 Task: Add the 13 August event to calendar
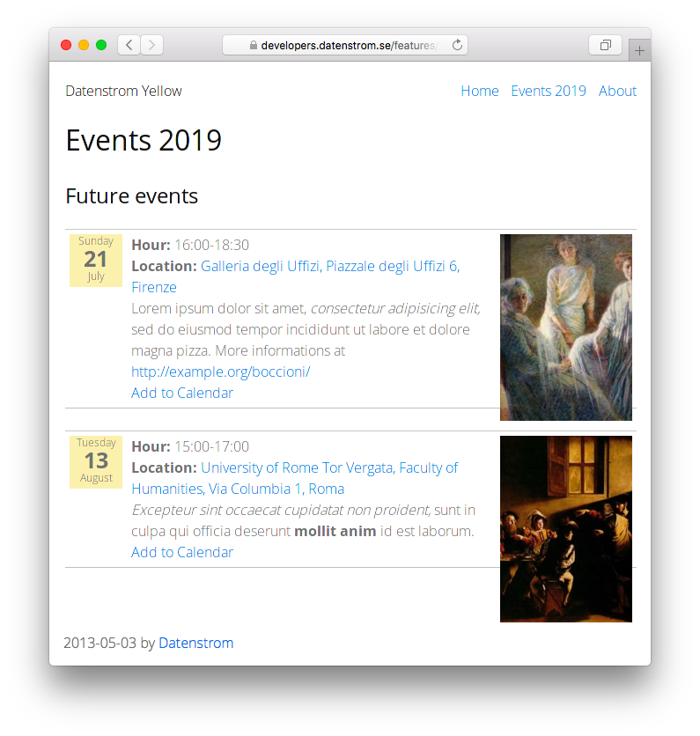(182, 553)
